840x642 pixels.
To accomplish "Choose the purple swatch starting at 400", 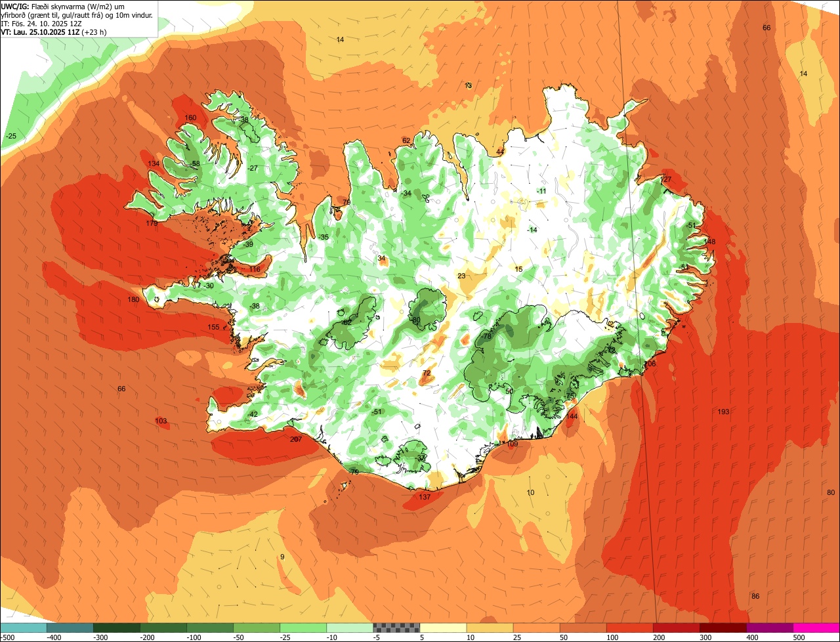I will [769, 628].
